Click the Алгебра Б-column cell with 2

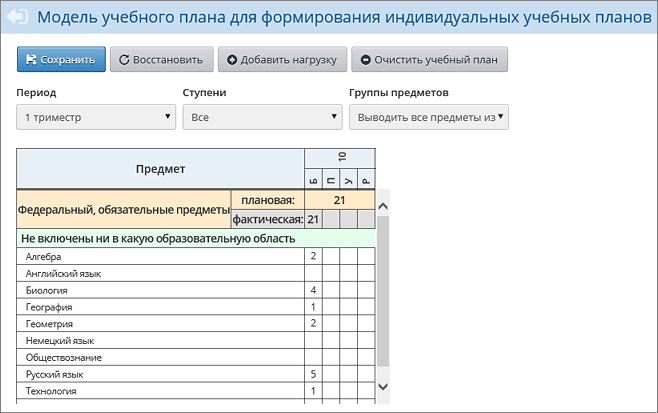pyautogui.click(x=313, y=256)
